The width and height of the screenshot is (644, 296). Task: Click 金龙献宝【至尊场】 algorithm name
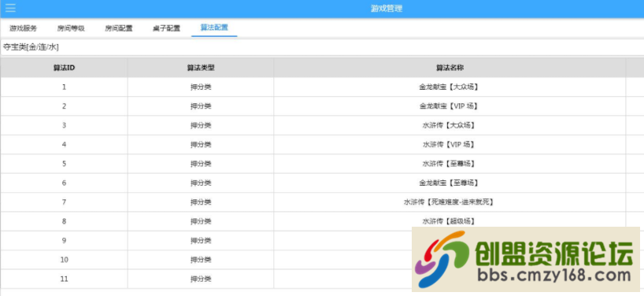[450, 183]
